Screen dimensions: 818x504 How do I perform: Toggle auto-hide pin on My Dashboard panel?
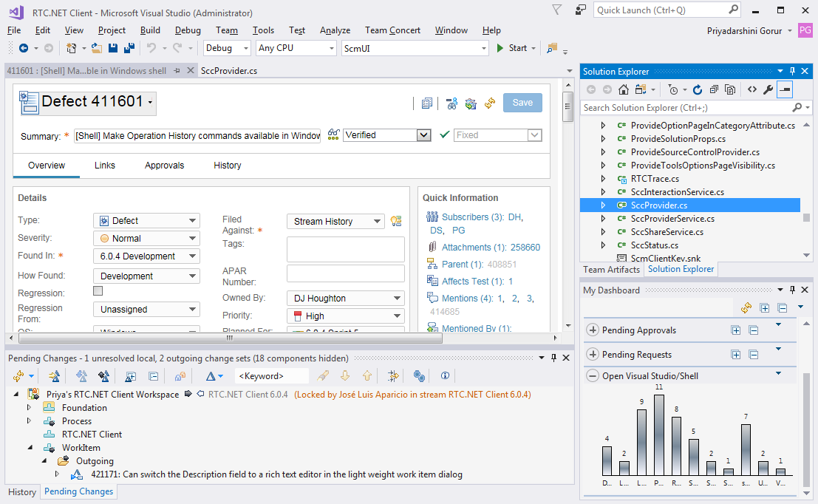pos(792,290)
